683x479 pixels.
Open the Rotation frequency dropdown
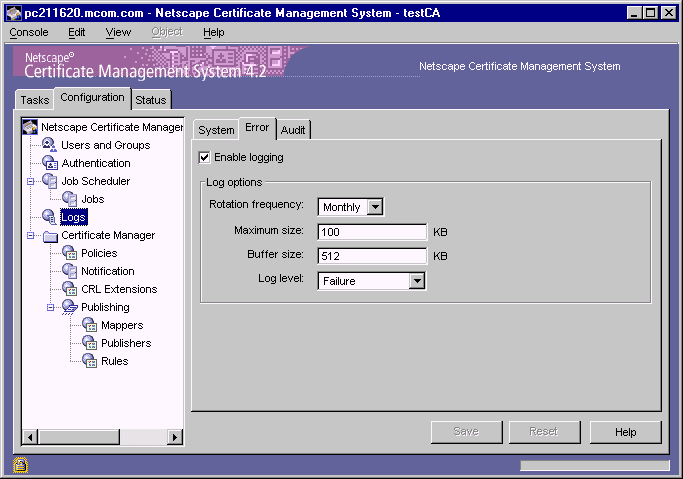click(375, 207)
